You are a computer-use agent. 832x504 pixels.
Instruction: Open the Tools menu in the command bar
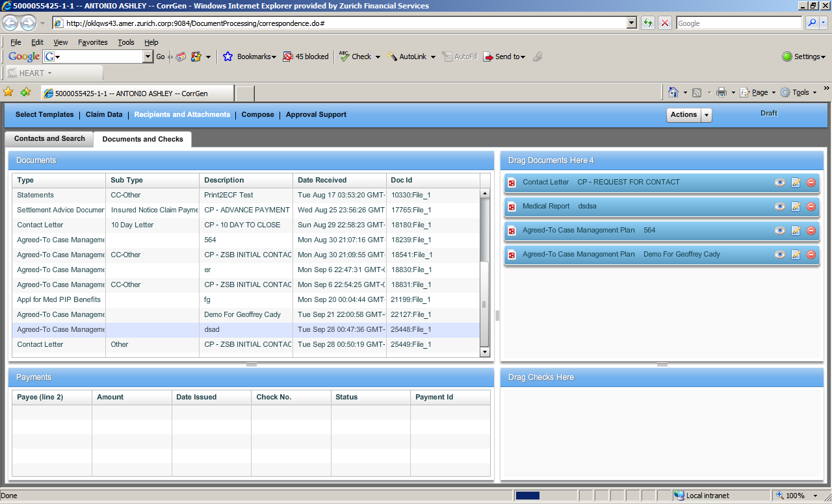click(x=799, y=92)
